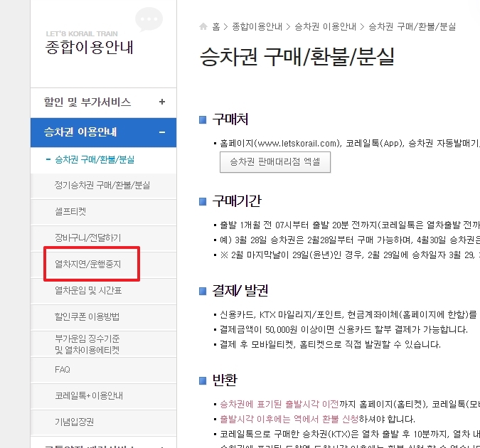
Task: Click the www.letskorail.com homepage text
Action: (x=297, y=144)
